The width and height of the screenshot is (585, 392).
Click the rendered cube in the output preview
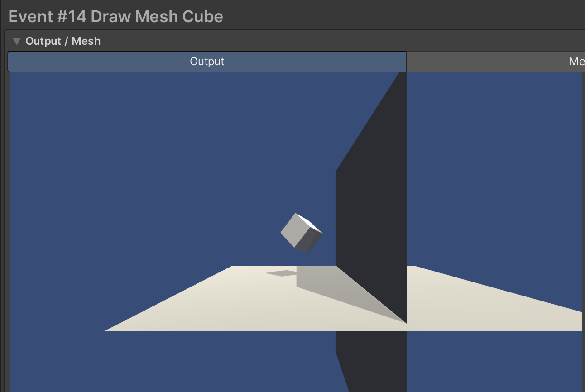tap(302, 233)
